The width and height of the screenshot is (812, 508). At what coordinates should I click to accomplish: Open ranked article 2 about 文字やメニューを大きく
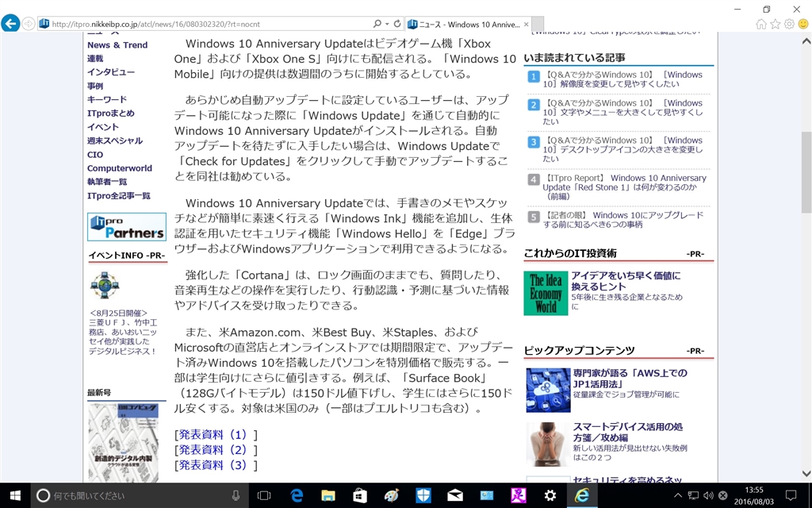click(x=622, y=112)
